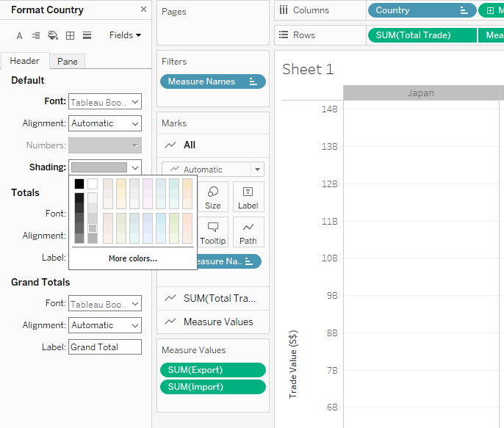The image size is (504, 428).
Task: Click the Label button in Marks card
Action: pyautogui.click(x=248, y=197)
